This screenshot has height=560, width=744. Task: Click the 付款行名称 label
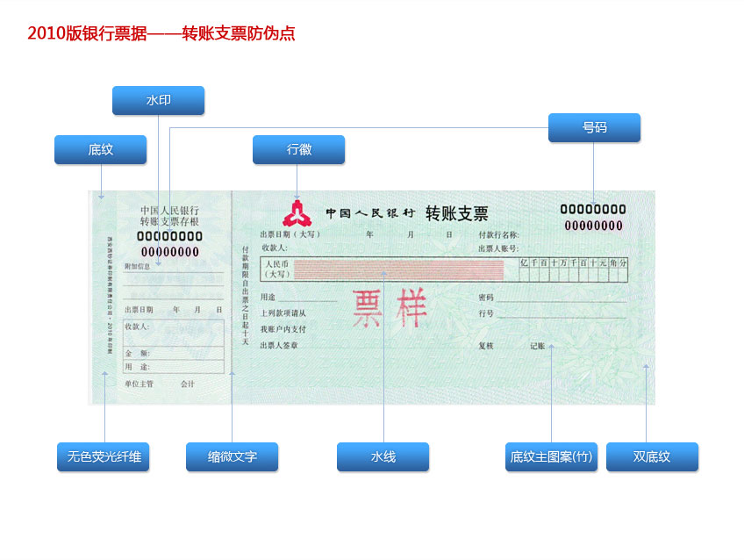tap(498, 234)
